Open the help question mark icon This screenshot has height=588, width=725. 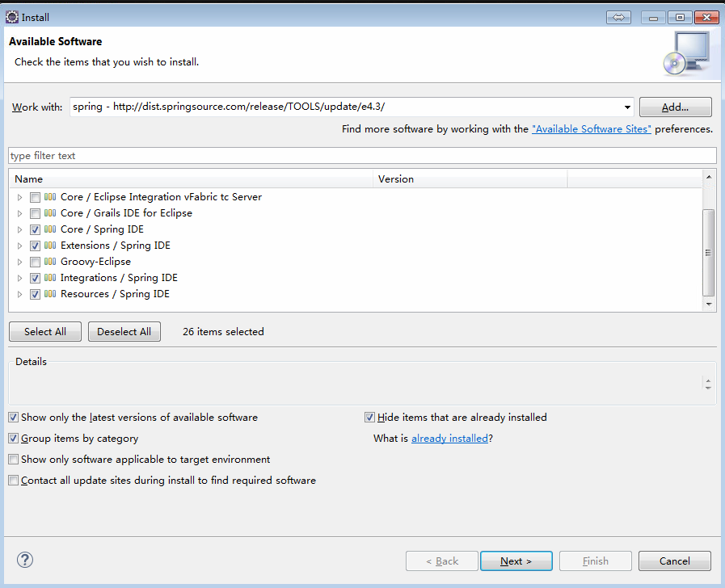(25, 560)
